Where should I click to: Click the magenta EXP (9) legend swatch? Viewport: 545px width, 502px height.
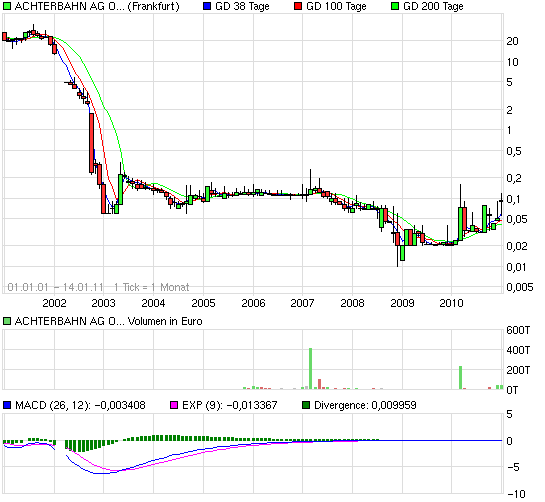(x=174, y=405)
